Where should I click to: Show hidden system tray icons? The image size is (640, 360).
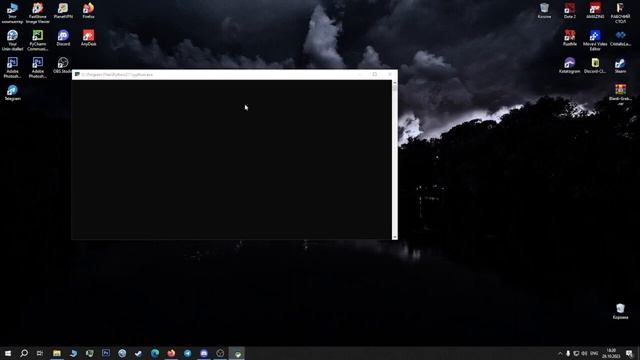point(560,353)
